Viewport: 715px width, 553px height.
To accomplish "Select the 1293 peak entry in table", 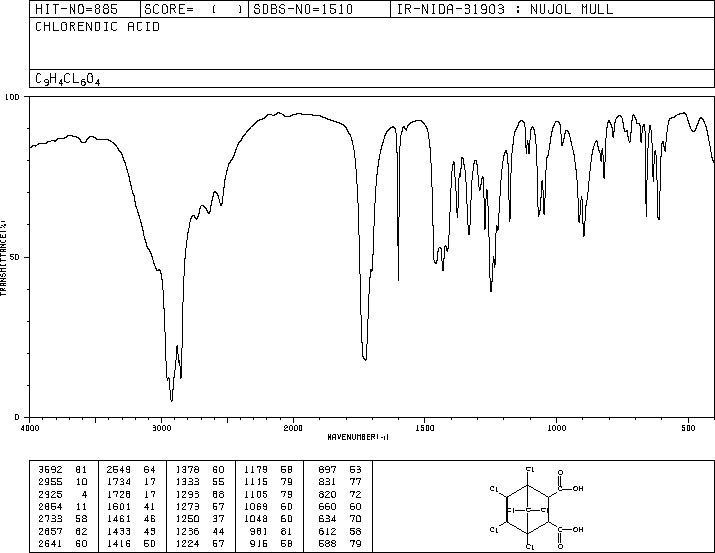I will pos(200,494).
